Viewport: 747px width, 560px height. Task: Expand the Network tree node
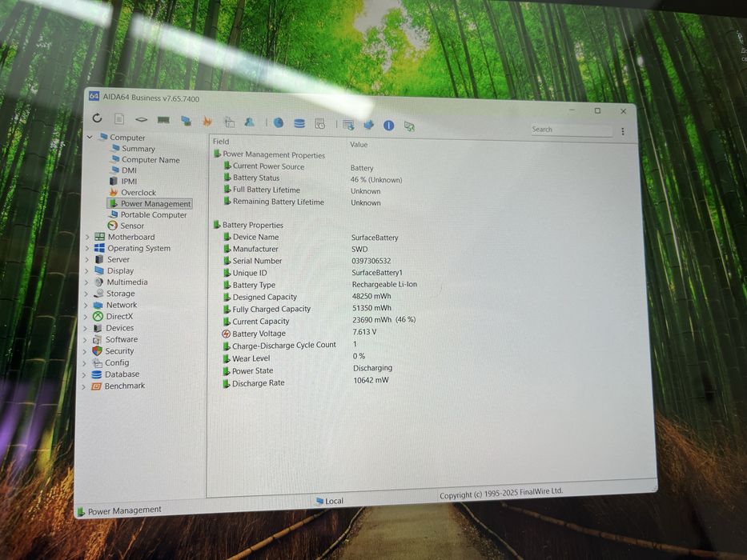(x=86, y=306)
